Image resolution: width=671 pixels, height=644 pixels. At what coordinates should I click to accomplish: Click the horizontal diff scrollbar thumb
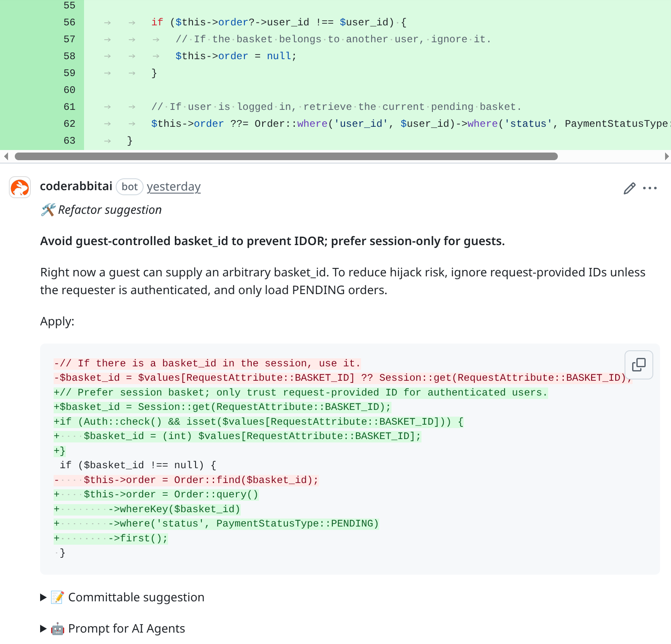(x=286, y=156)
